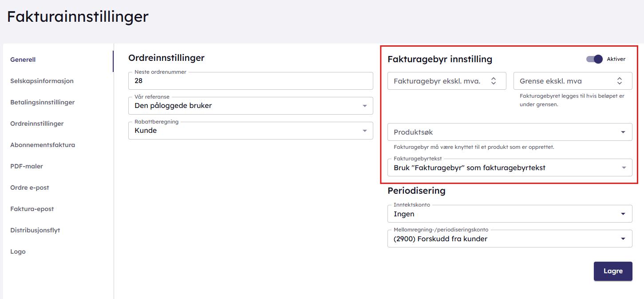Click the Fakturagebyr ekskl. mva. stepper arrows
Screen dimensions: 644x299
coord(493,81)
